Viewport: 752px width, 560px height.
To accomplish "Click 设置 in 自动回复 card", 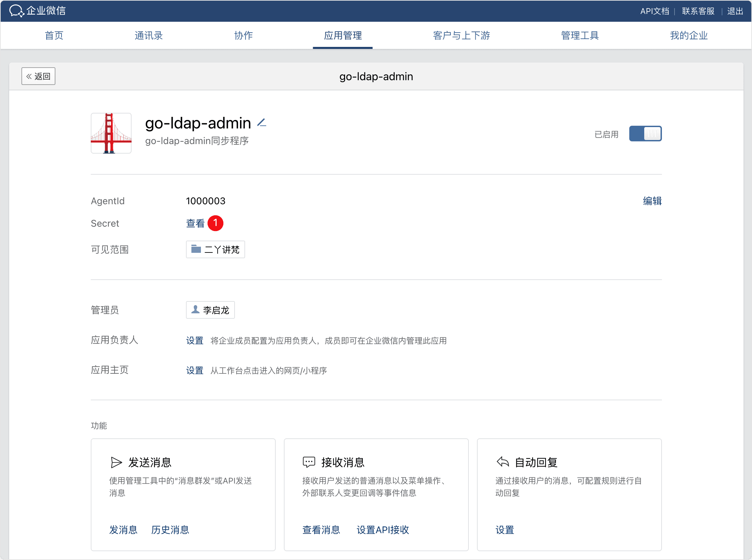I will click(505, 530).
